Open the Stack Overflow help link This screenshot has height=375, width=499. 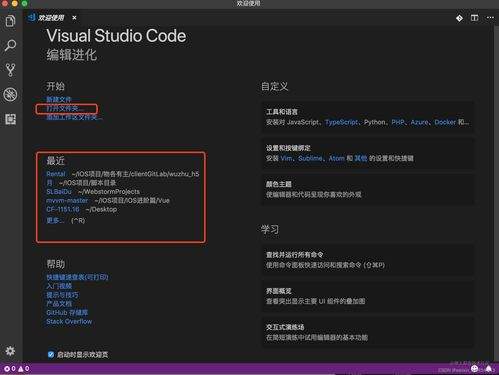click(x=69, y=322)
